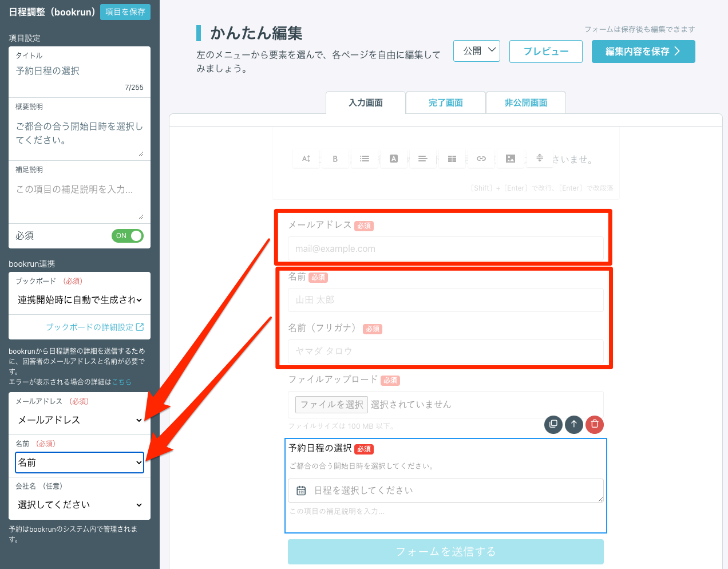Click the 編集内容を保存 button
728x569 pixels.
coord(643,52)
